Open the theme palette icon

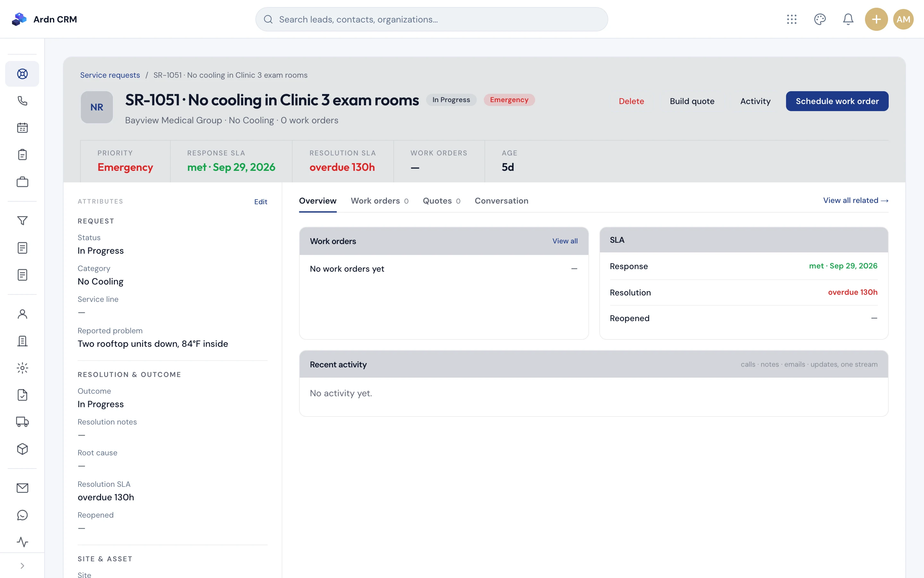[820, 19]
